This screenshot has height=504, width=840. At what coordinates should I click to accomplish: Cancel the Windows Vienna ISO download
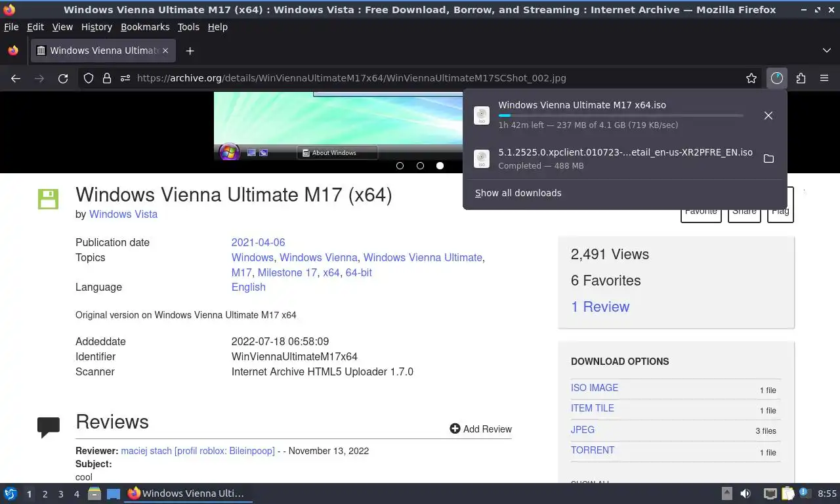tap(768, 115)
